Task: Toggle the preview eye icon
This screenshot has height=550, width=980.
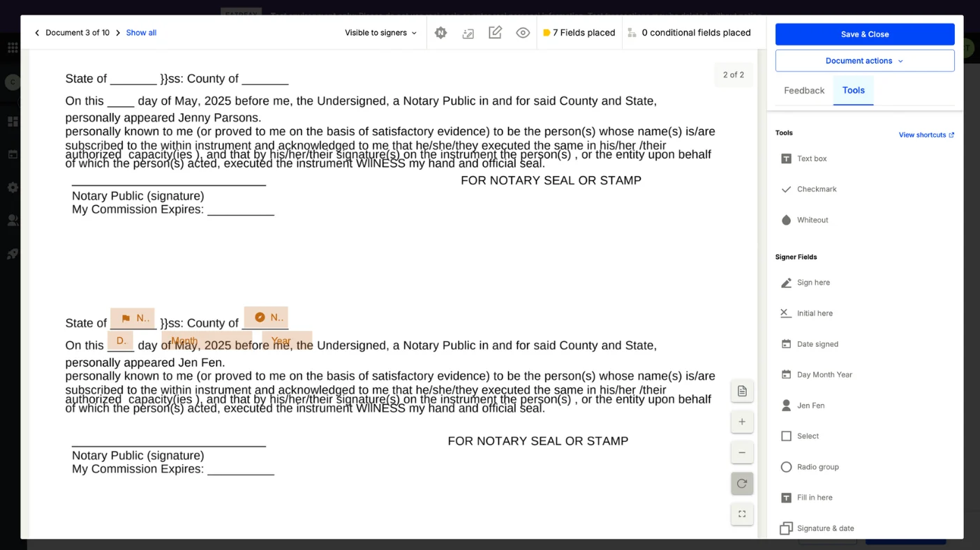Action: coord(523,33)
